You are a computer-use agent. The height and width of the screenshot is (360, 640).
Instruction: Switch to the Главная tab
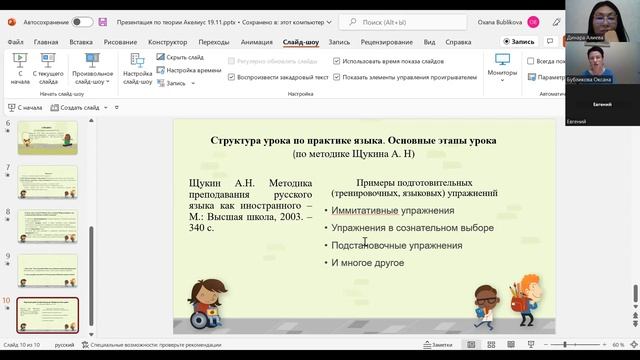pos(46,42)
